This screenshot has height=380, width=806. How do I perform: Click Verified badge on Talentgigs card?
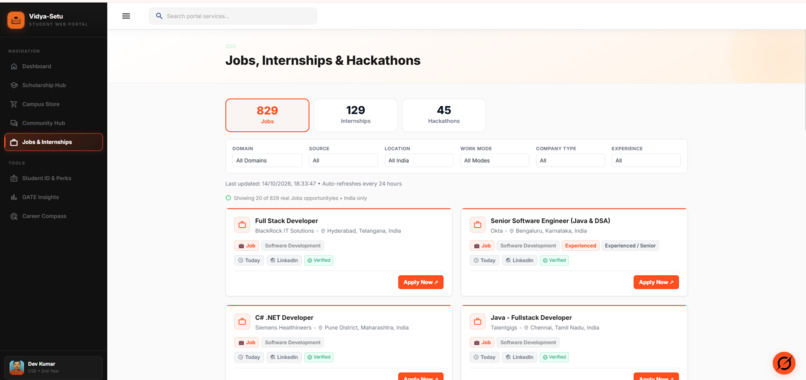554,357
